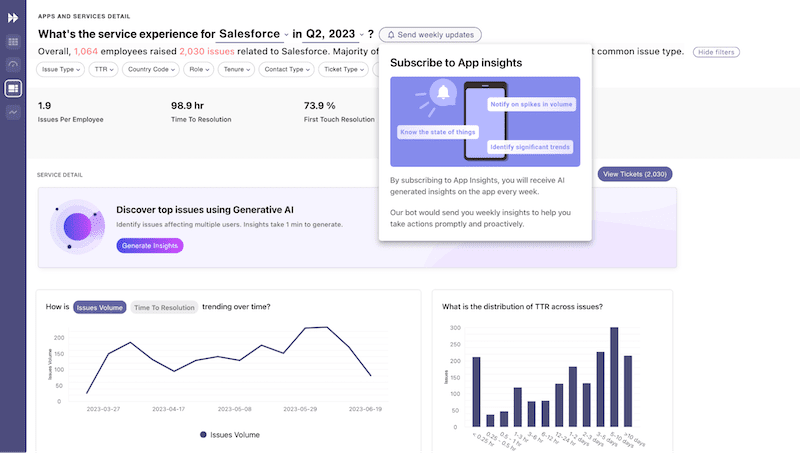Click the 1.9 Issues Per Employee metric
This screenshot has width=800, height=453.
(70, 112)
